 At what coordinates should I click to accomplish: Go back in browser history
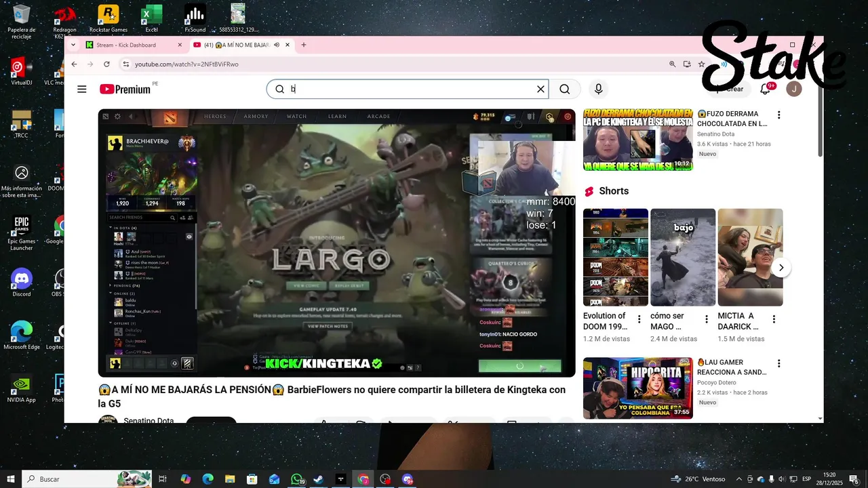tap(74, 64)
